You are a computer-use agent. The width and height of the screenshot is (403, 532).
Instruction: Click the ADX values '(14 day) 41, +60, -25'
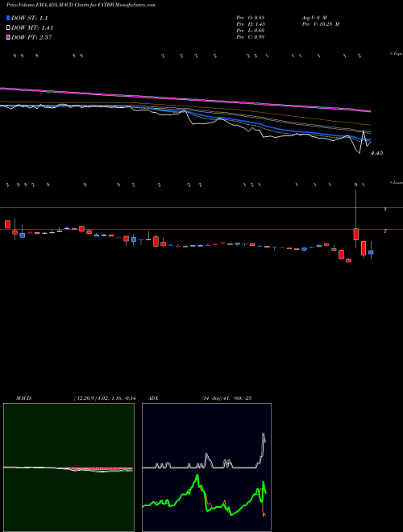click(226, 398)
